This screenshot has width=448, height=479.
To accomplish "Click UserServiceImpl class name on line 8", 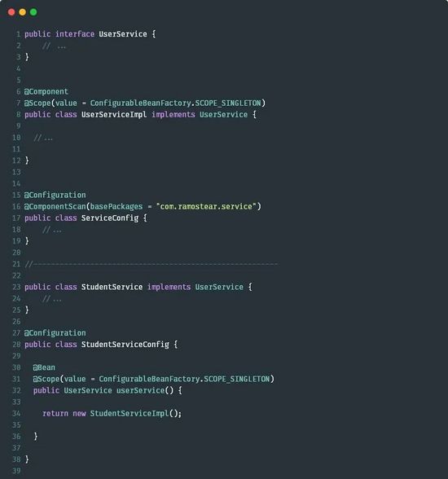I will (x=114, y=115).
